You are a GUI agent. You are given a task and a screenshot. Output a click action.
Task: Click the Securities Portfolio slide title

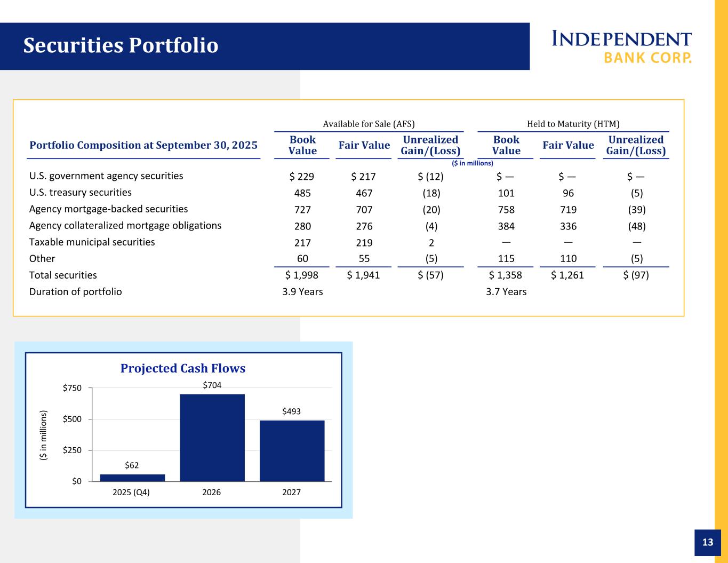[x=121, y=46]
